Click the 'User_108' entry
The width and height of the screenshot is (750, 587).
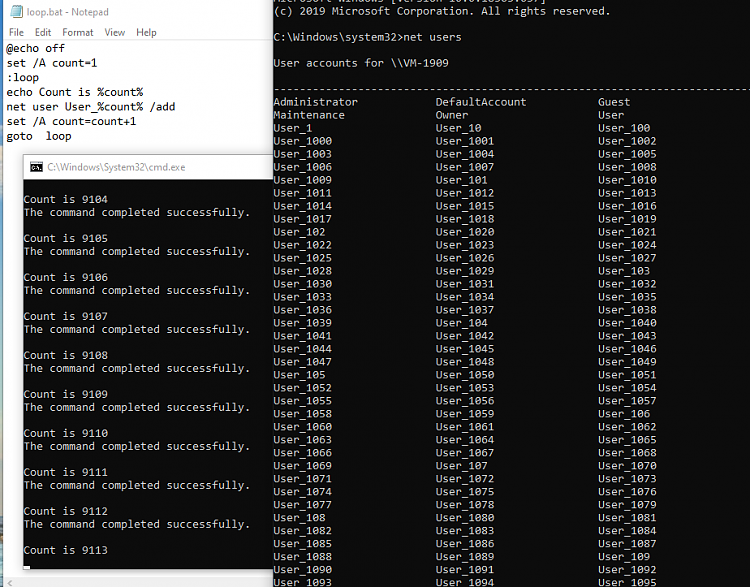tap(299, 518)
